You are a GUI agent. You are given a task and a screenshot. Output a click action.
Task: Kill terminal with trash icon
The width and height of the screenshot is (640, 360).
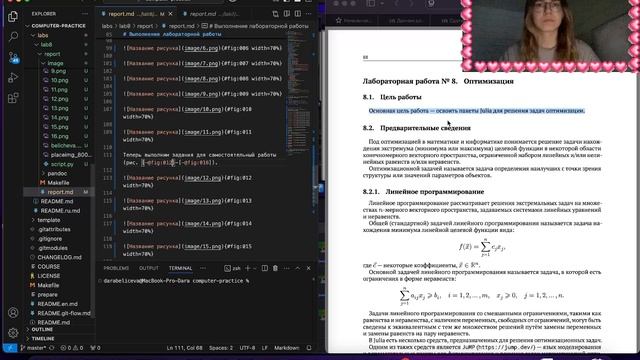[x=275, y=268]
